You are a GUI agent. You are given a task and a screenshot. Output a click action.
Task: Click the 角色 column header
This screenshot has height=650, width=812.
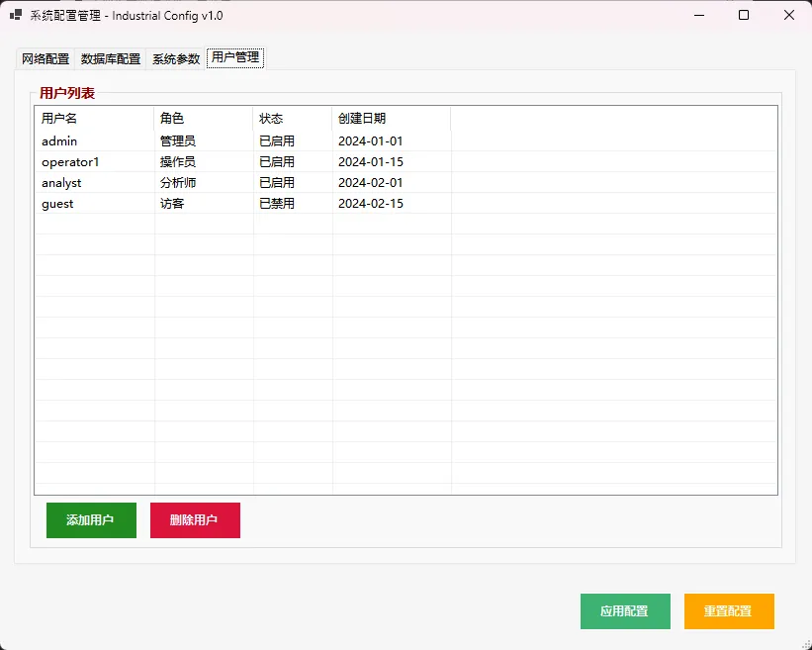pyautogui.click(x=204, y=119)
